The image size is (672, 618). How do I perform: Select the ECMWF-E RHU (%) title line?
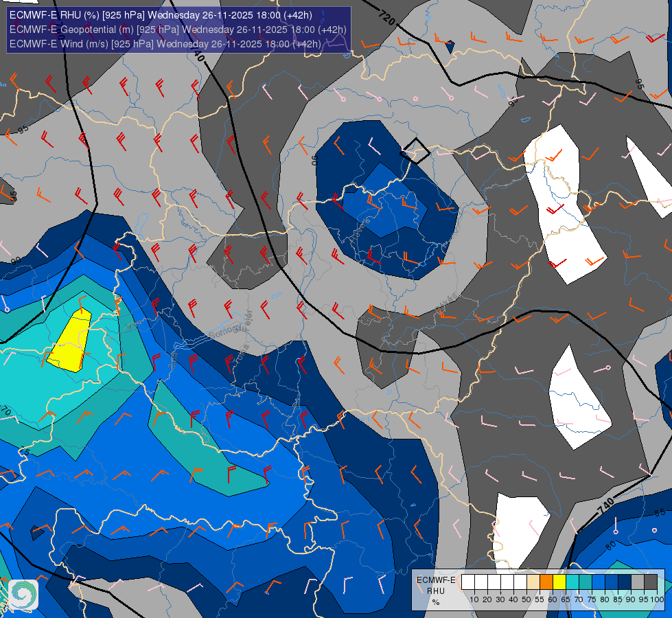click(161, 15)
